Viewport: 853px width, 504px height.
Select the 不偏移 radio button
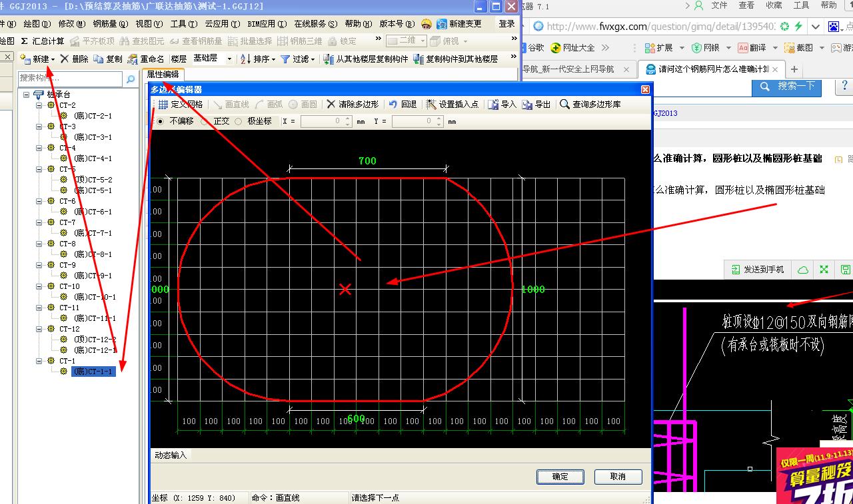click(160, 121)
